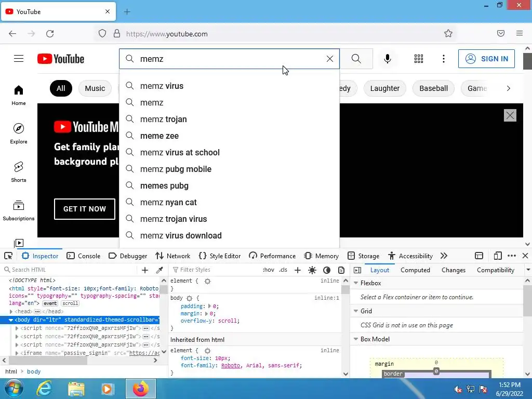Expand the head element node
Screen dimensions: 532x399
(11, 312)
